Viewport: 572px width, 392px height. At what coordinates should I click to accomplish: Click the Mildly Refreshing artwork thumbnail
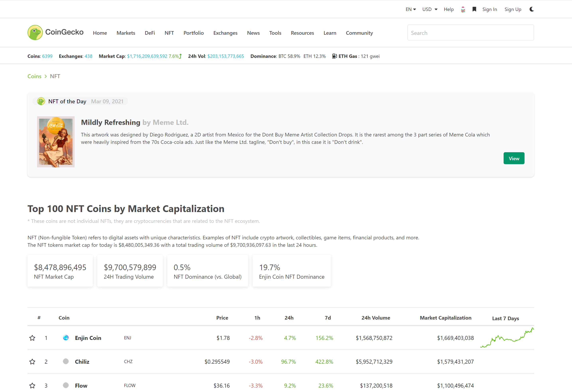click(56, 141)
